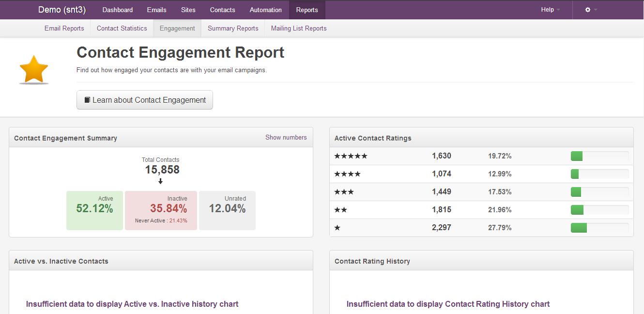Viewport: 644px width, 314px height.
Task: Open the settings gear dropdown
Action: [x=591, y=10]
